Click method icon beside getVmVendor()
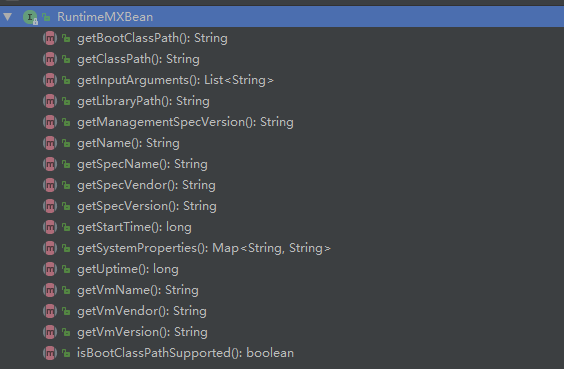 point(50,311)
